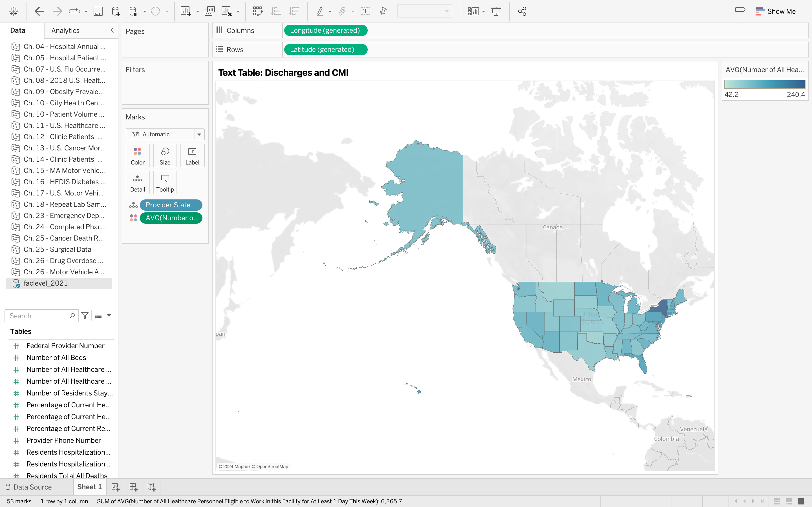Click the AVG color legend gradient bar

764,84
